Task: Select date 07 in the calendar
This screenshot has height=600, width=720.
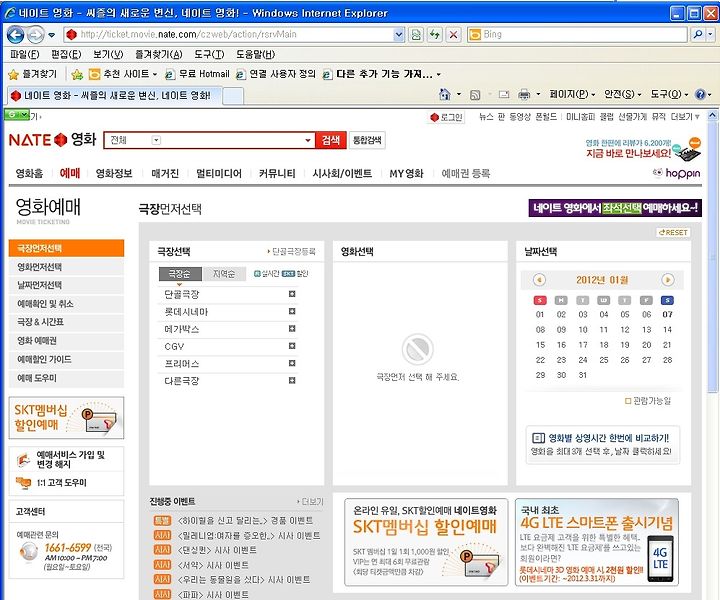Action: pyautogui.click(x=667, y=315)
